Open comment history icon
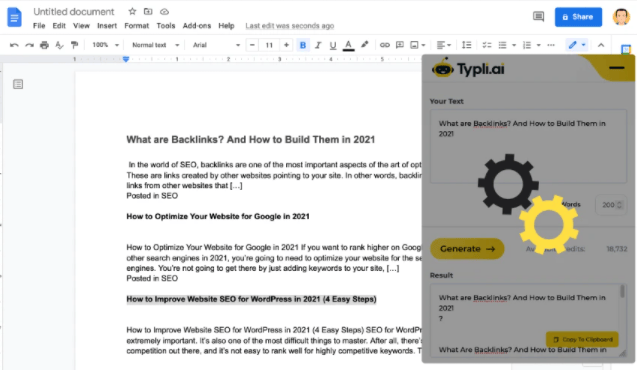This screenshot has height=371, width=637. click(x=538, y=17)
